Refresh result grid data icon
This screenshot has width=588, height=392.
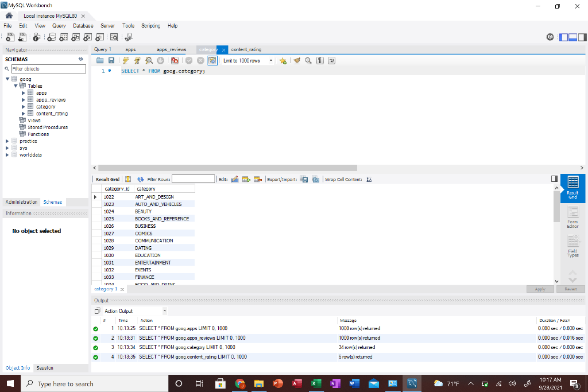[x=141, y=179]
